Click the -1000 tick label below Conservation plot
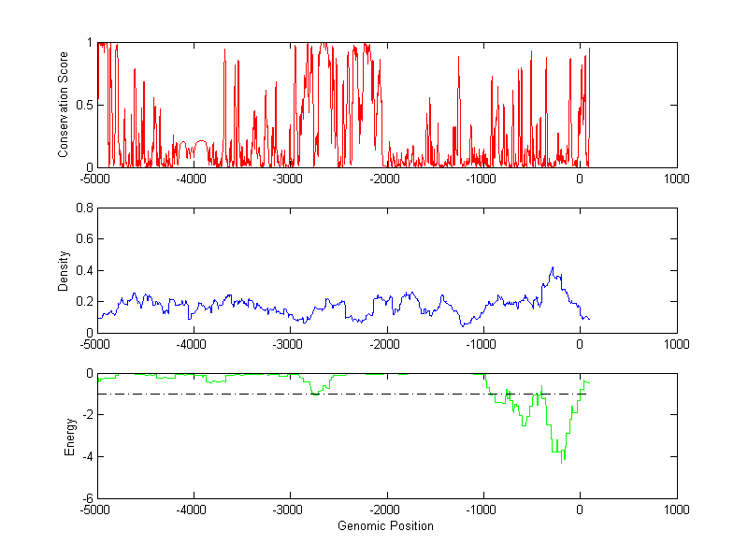 pyautogui.click(x=482, y=179)
